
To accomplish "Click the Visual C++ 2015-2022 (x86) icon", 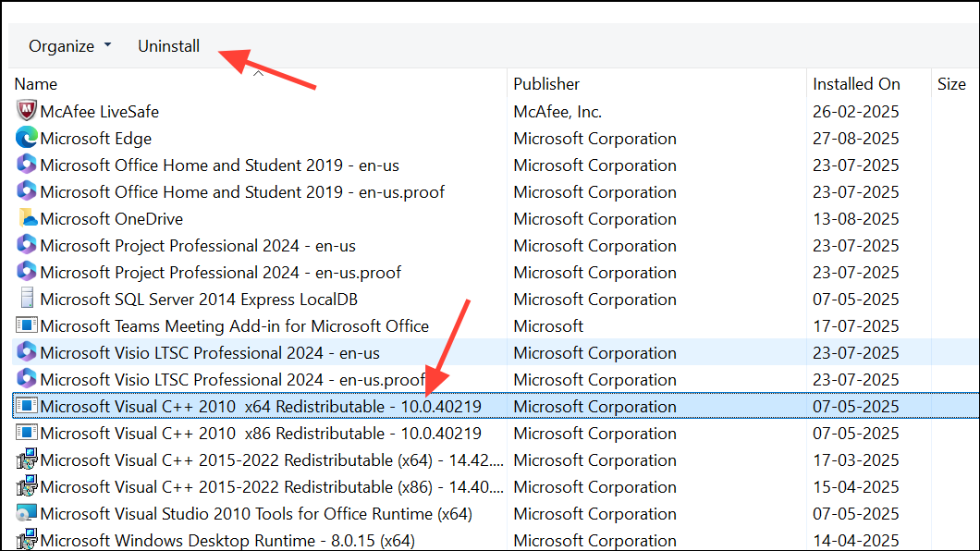I will [26, 486].
